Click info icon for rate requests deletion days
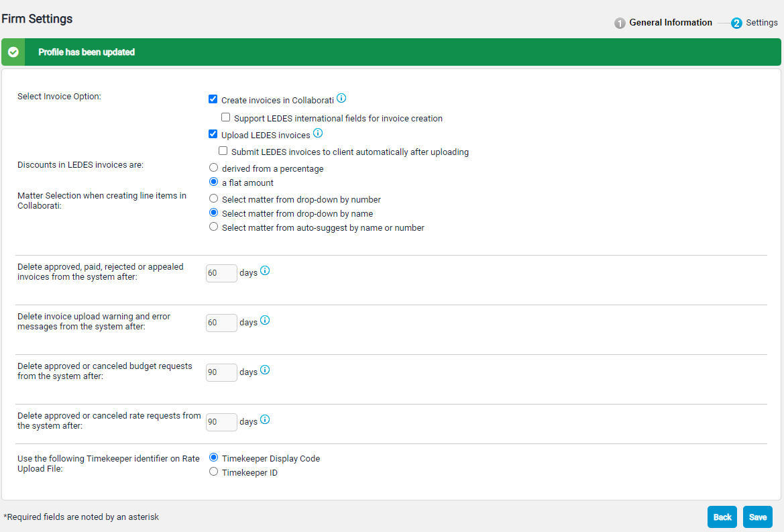784x532 pixels. click(x=265, y=420)
